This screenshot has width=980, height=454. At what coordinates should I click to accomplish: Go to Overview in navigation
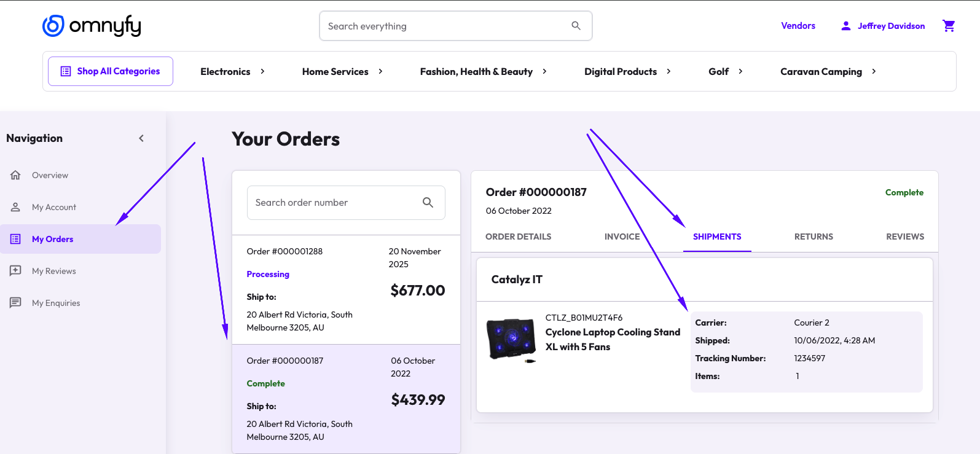click(x=80, y=175)
